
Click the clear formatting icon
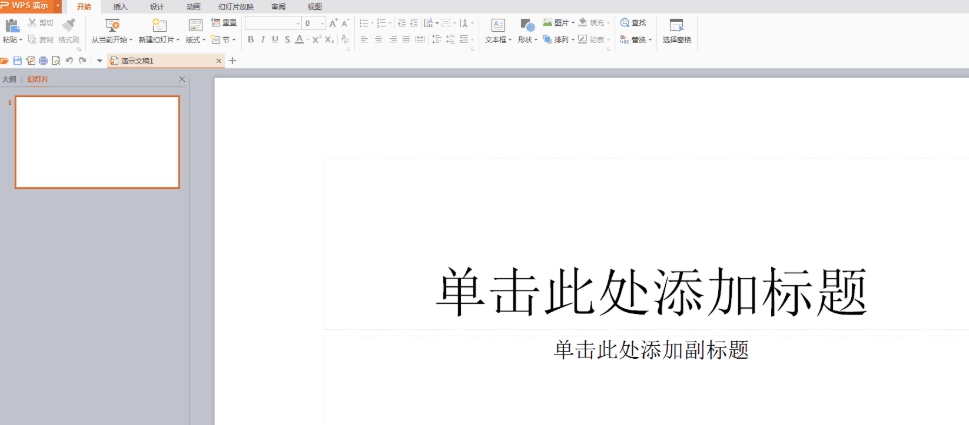pyautogui.click(x=345, y=40)
